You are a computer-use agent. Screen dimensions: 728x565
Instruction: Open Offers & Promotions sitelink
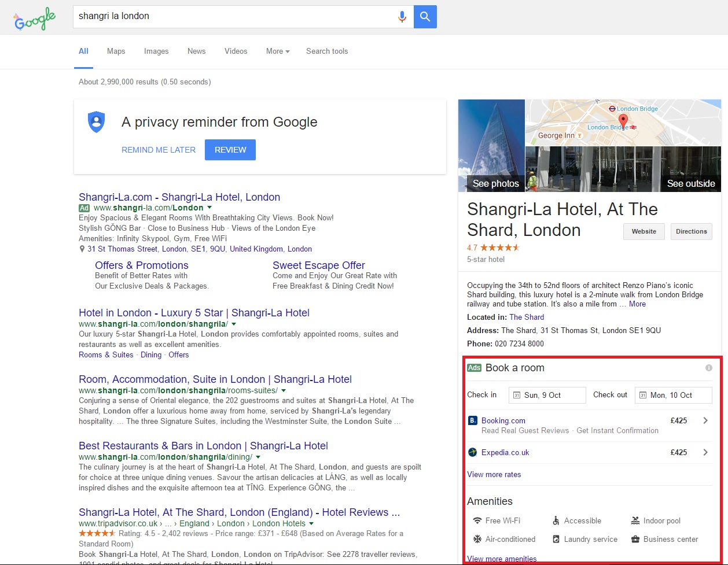[x=142, y=265]
